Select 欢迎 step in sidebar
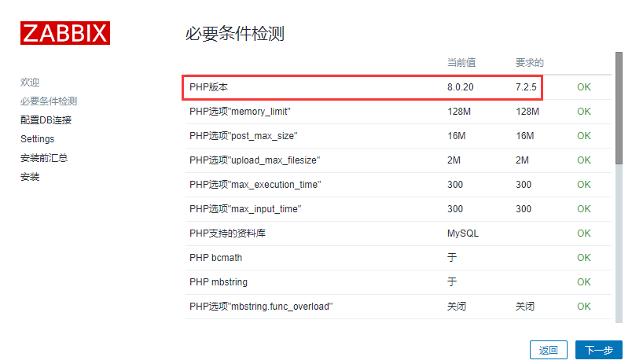The image size is (632, 364). [x=30, y=82]
